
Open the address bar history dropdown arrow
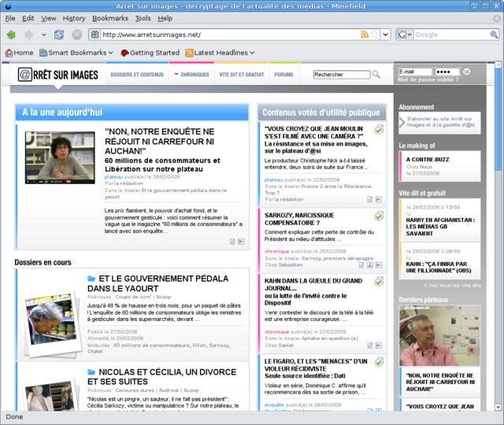click(x=386, y=35)
